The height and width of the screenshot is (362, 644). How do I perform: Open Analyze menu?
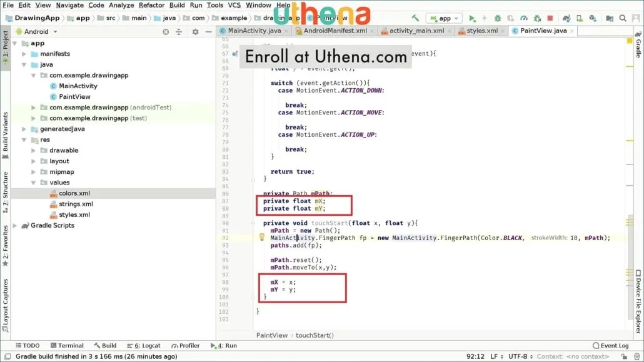pyautogui.click(x=121, y=6)
